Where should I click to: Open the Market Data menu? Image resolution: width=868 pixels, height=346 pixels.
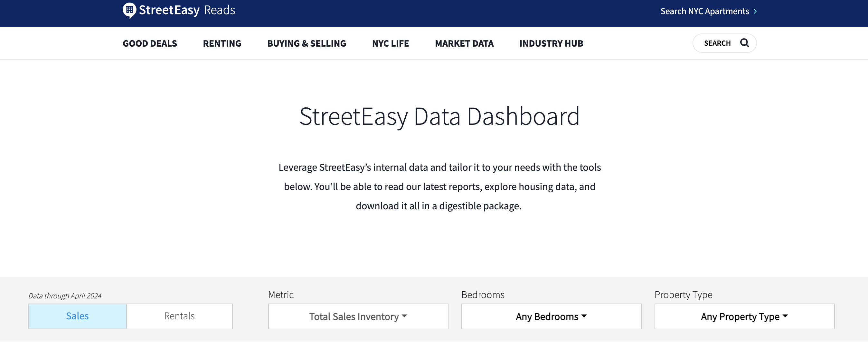coord(464,43)
